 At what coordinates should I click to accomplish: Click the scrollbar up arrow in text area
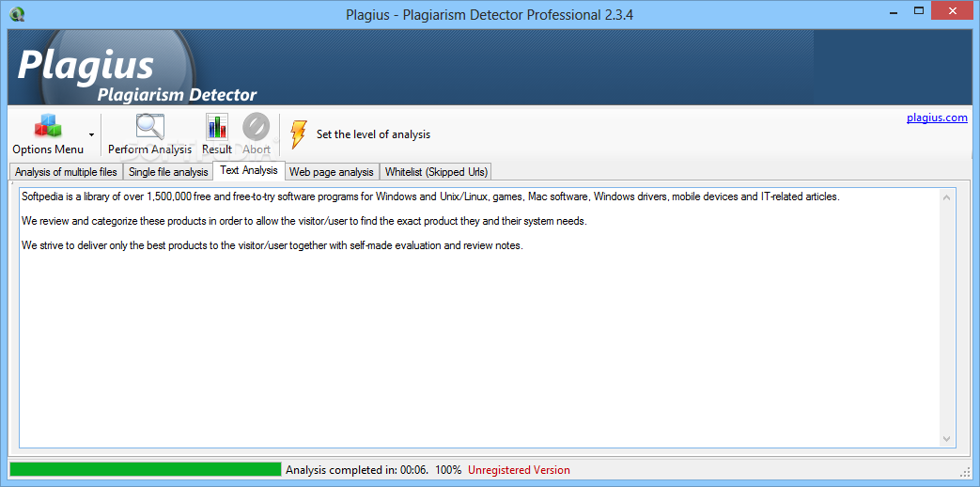(946, 198)
